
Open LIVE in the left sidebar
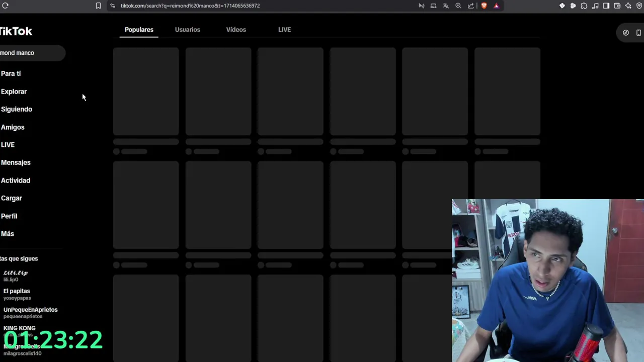pos(8,145)
